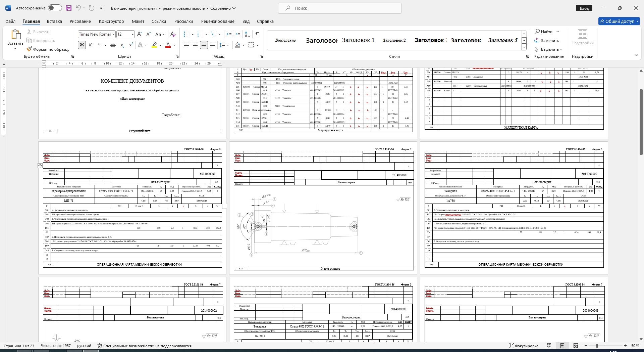Click the clear formatting icon
The image size is (644, 352).
point(173,34)
